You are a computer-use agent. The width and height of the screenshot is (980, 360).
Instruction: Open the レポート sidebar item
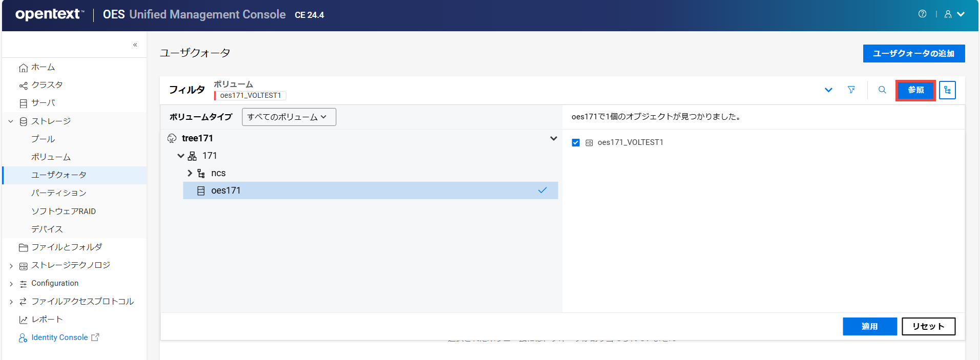pyautogui.click(x=47, y=320)
